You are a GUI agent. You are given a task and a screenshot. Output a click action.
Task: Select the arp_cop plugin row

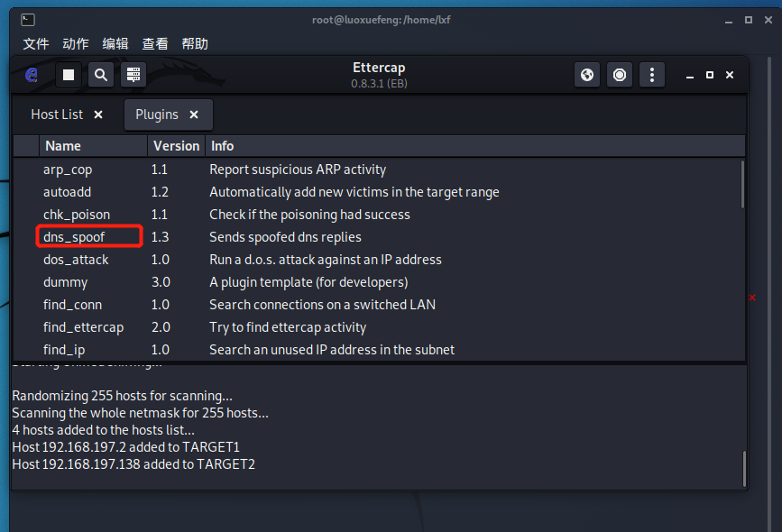pos(378,170)
